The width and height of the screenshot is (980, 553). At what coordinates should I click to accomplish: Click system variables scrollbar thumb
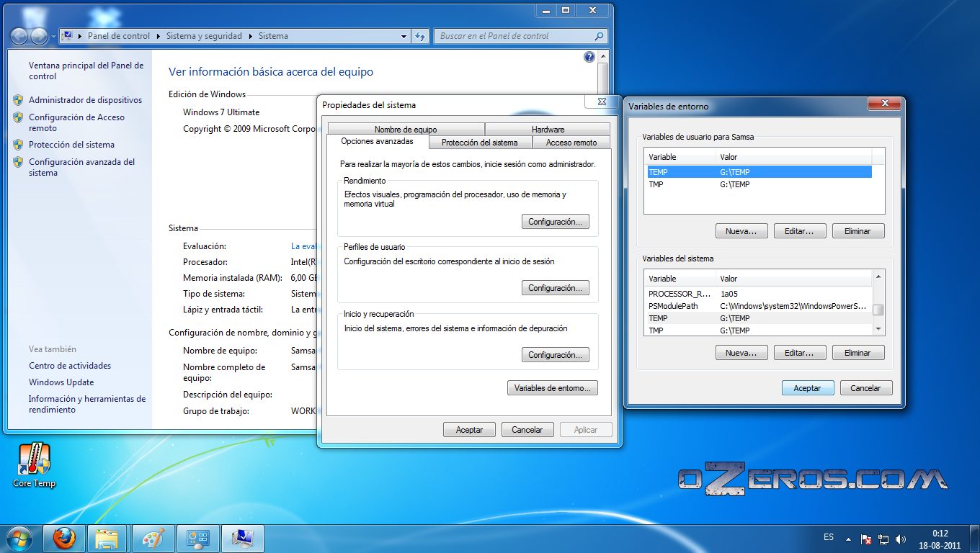[878, 310]
